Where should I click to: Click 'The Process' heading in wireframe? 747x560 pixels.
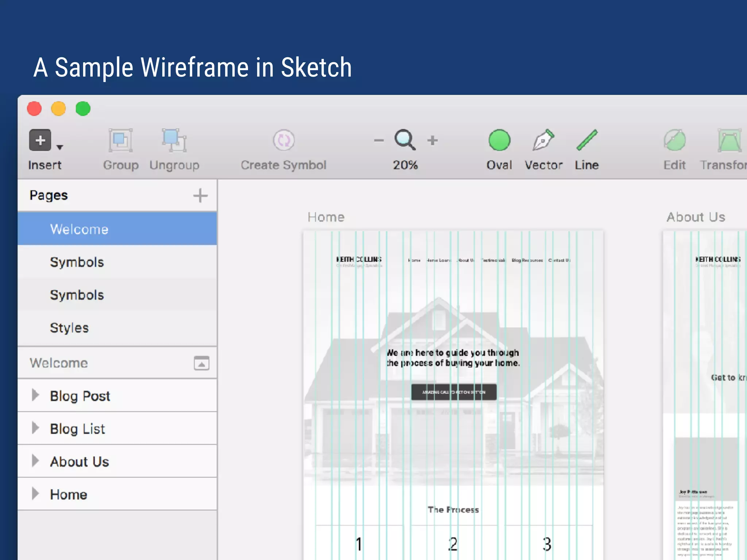click(453, 510)
